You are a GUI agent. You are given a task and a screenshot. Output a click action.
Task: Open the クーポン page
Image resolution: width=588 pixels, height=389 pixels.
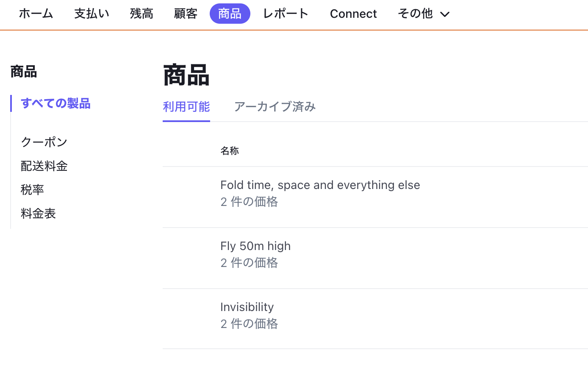pyautogui.click(x=44, y=142)
